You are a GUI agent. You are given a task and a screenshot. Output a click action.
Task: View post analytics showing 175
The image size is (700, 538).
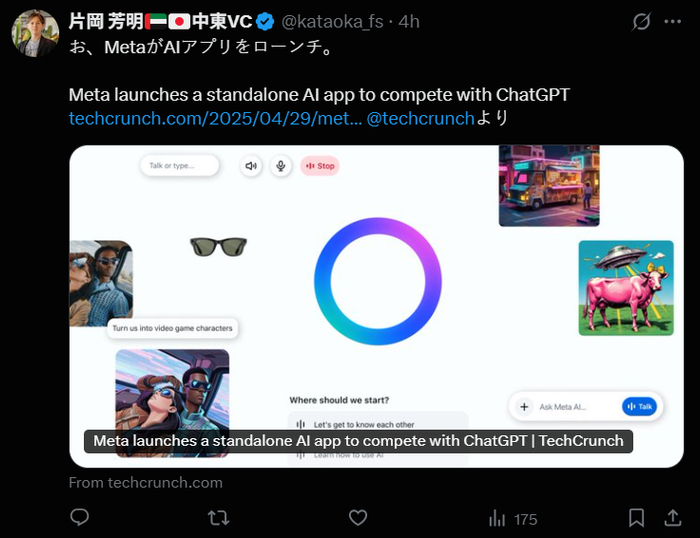(513, 519)
